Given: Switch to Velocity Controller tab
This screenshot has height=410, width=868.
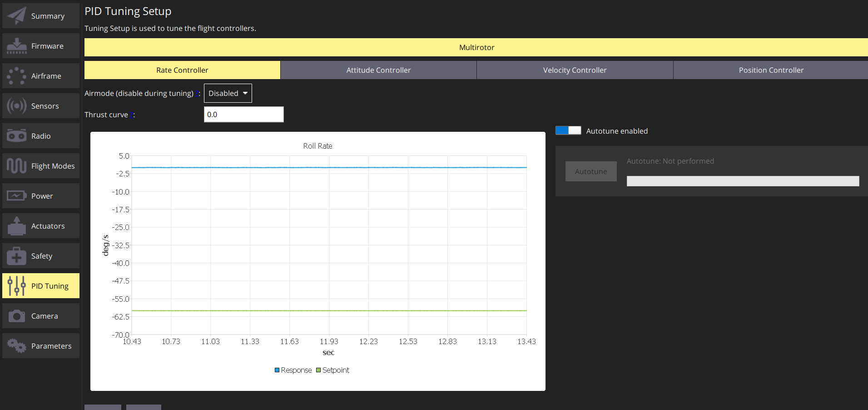Looking at the screenshot, I should [x=575, y=70].
